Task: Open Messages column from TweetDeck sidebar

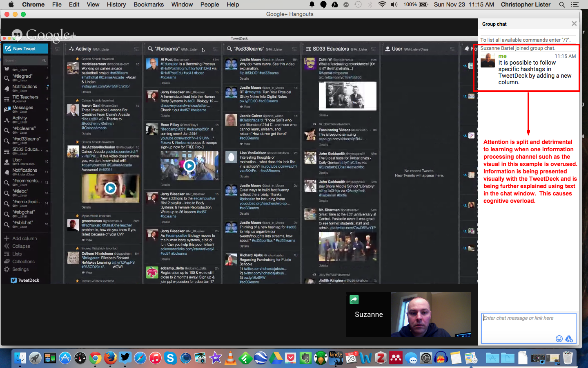Action: tap(26, 109)
